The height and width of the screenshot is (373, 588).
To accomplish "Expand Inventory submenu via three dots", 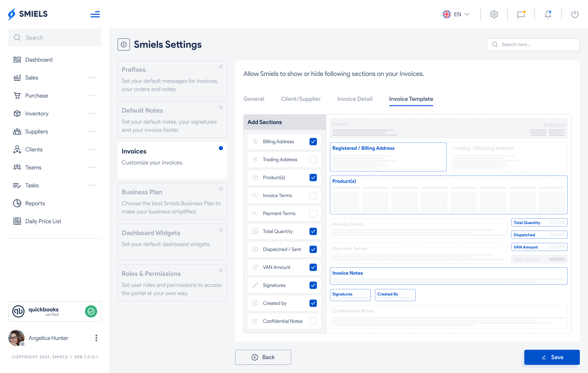I will tap(92, 113).
